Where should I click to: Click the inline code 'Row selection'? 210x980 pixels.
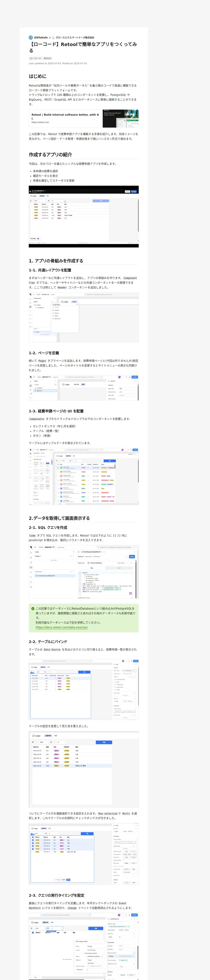click(108, 814)
